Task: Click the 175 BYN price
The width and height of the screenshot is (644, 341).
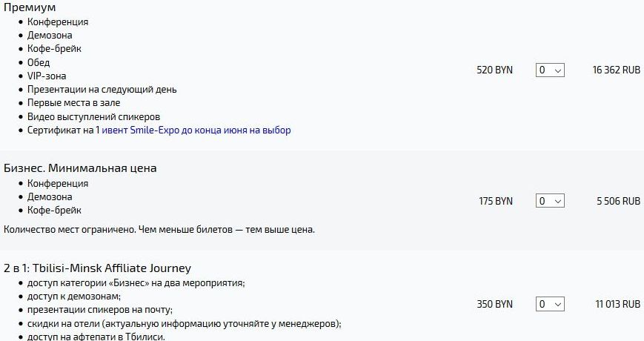Action: [x=496, y=201]
